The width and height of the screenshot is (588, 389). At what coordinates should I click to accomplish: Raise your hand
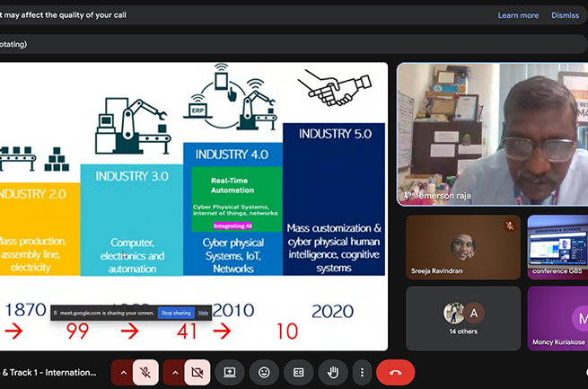333,372
